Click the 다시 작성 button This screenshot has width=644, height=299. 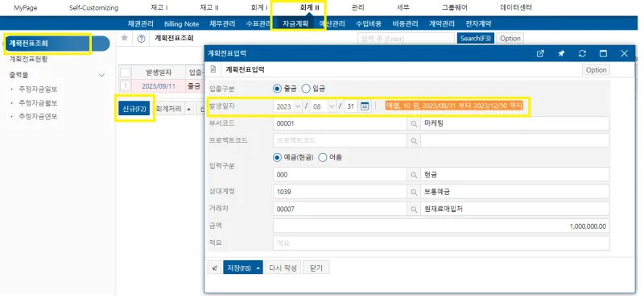point(283,268)
